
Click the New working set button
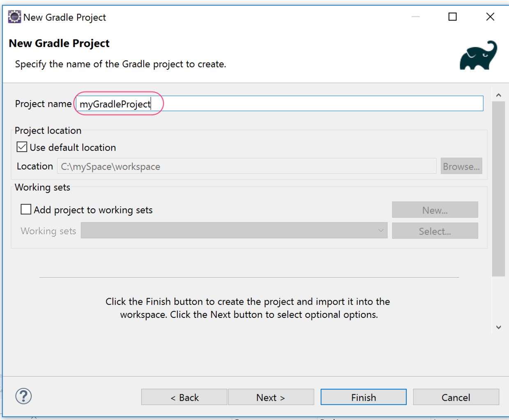coord(435,210)
